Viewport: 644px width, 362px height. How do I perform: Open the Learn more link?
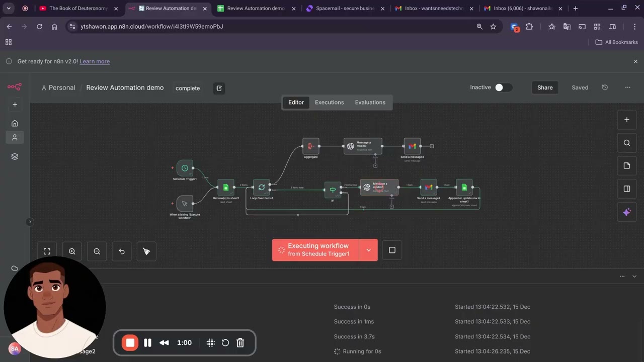[x=95, y=61]
